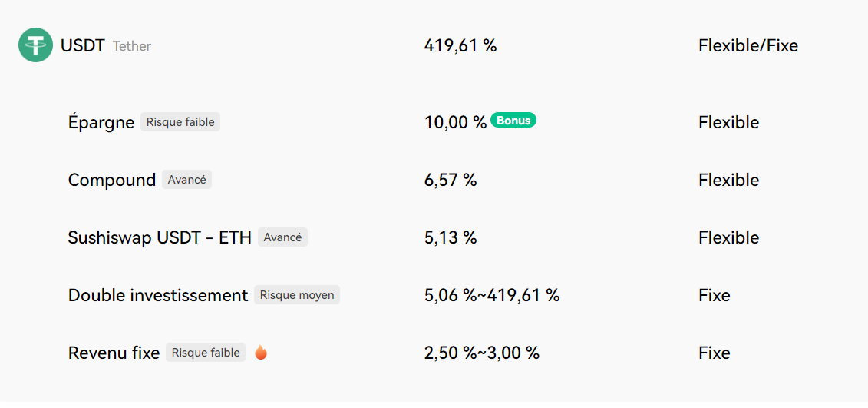Click the Flexible/Fixe term label

click(x=748, y=45)
